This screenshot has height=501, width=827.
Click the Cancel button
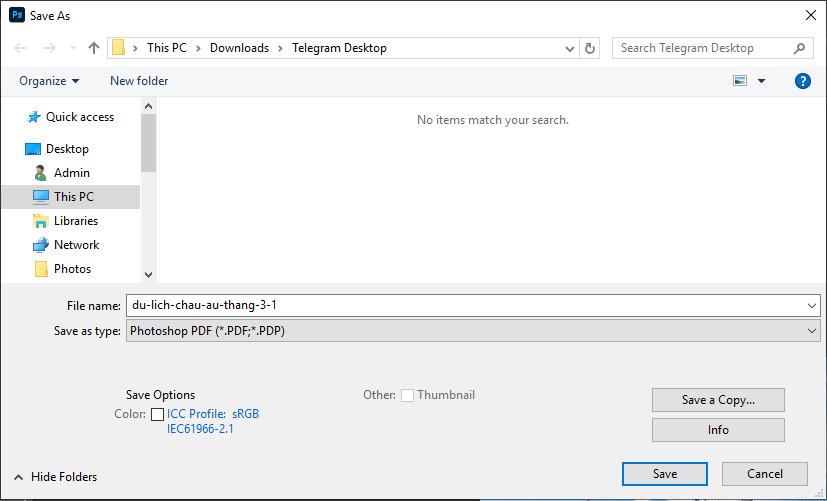pos(765,474)
